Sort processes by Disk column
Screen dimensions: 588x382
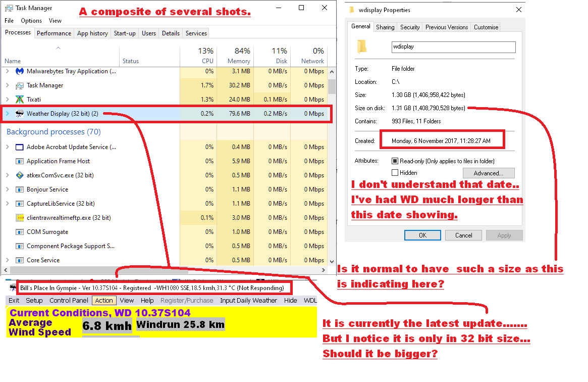272,56
